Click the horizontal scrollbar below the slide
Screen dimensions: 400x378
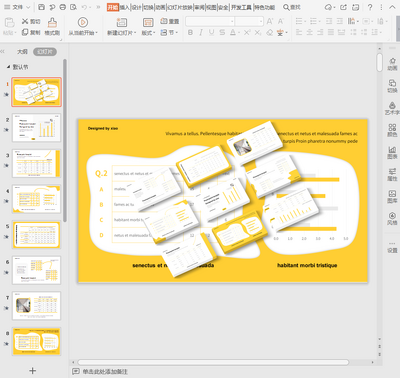click(213, 362)
